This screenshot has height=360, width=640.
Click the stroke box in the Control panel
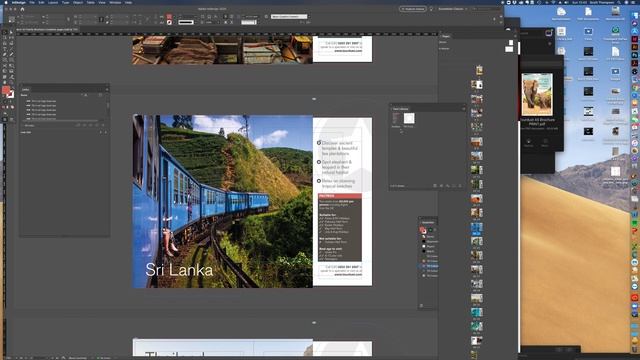(x=169, y=22)
